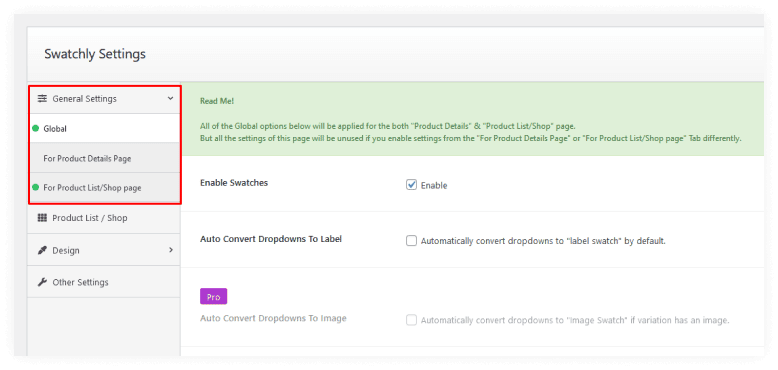
Task: Tick the Auto Convert Dropdowns To Image checkbox
Action: (x=411, y=320)
